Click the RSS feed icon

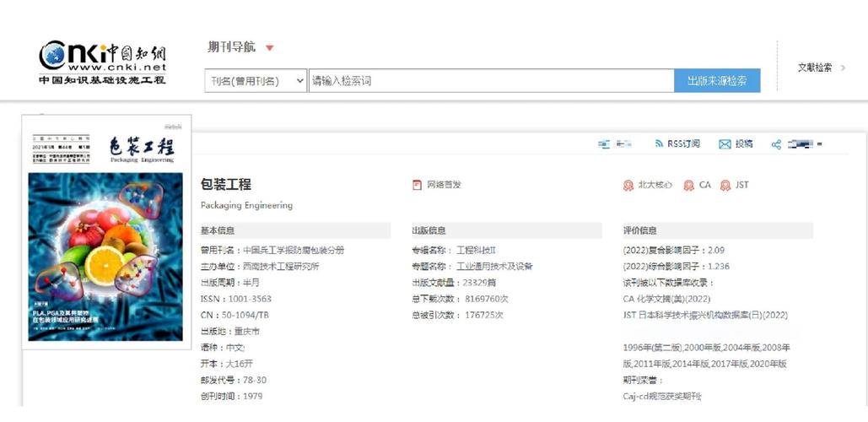(x=659, y=144)
